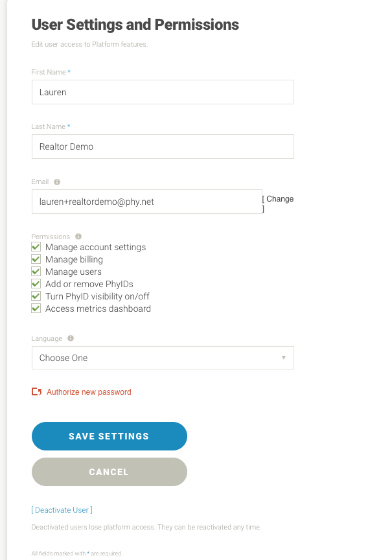Toggle the Manage users checkbox

coord(36,272)
